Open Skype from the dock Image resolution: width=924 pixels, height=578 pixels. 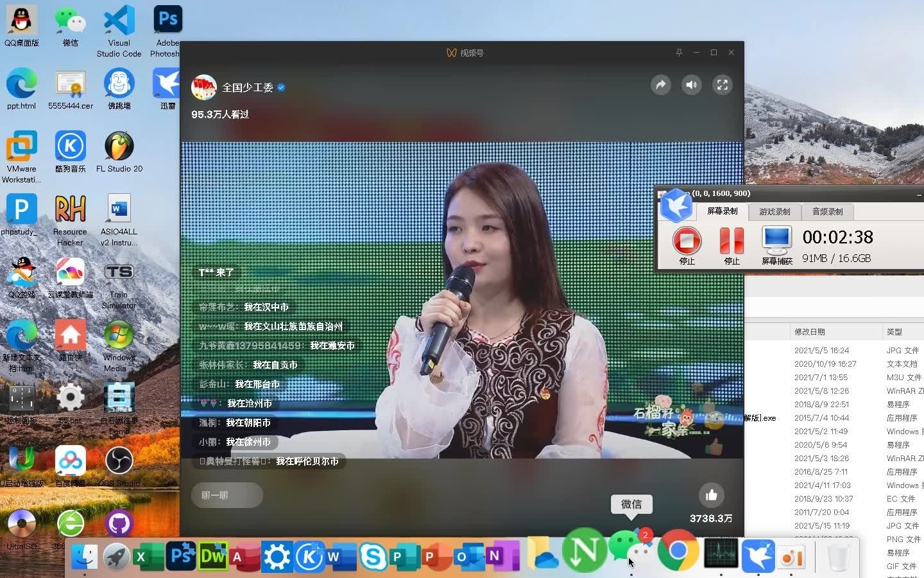coord(373,556)
